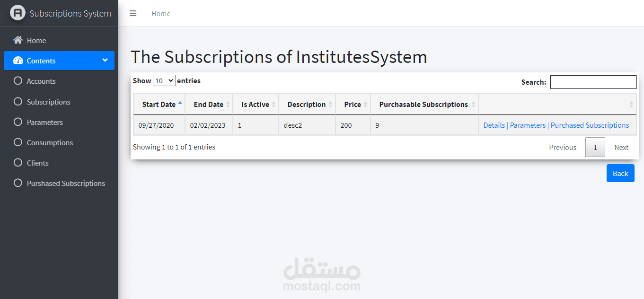Click the Parameters circle icon
Viewport: 644px width, 299px height.
pos(18,122)
